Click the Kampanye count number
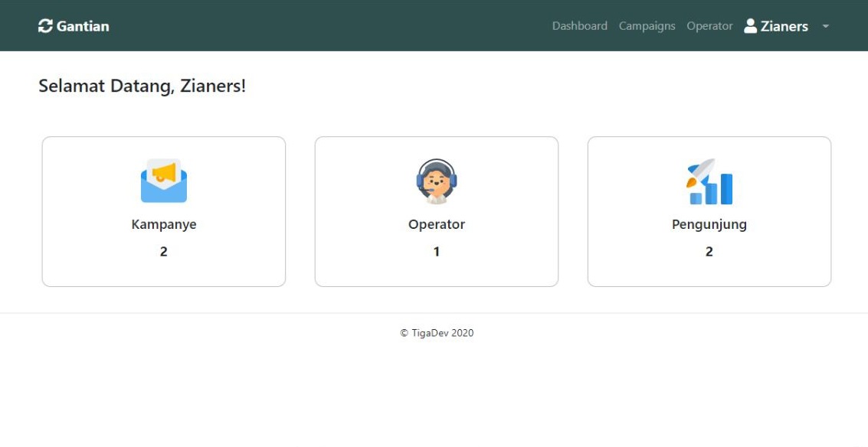This screenshot has width=868, height=447. tap(164, 251)
